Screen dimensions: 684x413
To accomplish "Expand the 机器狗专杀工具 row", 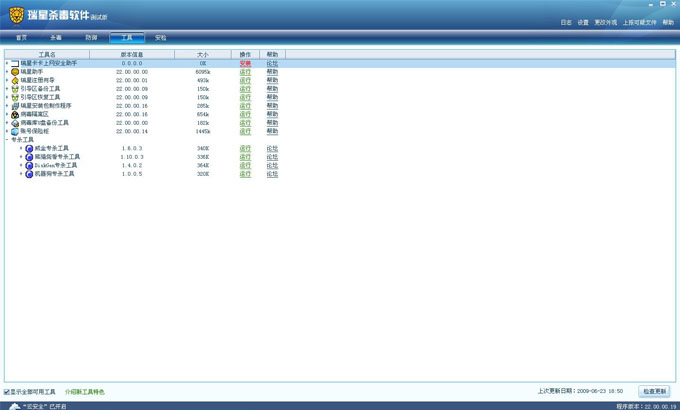I will click(21, 174).
